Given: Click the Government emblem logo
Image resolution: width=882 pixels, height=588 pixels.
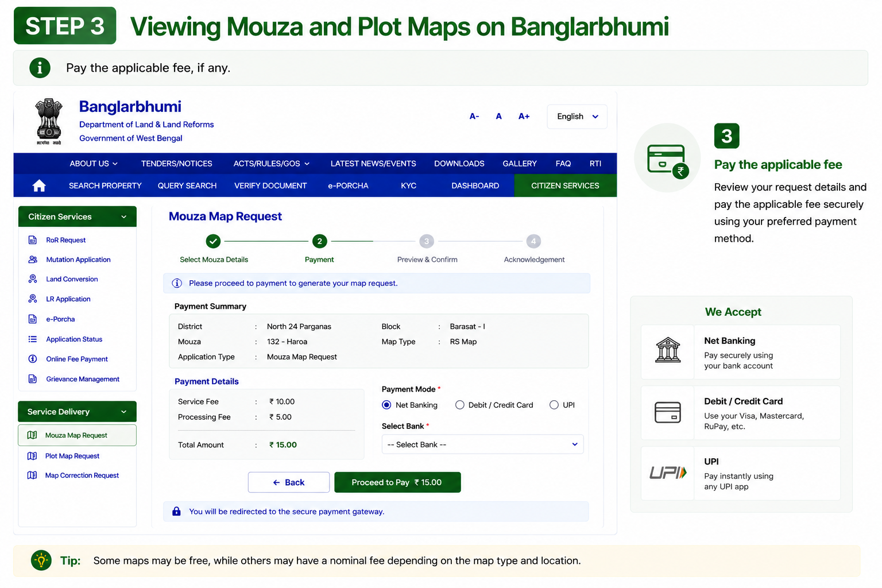Looking at the screenshot, I should (x=49, y=121).
